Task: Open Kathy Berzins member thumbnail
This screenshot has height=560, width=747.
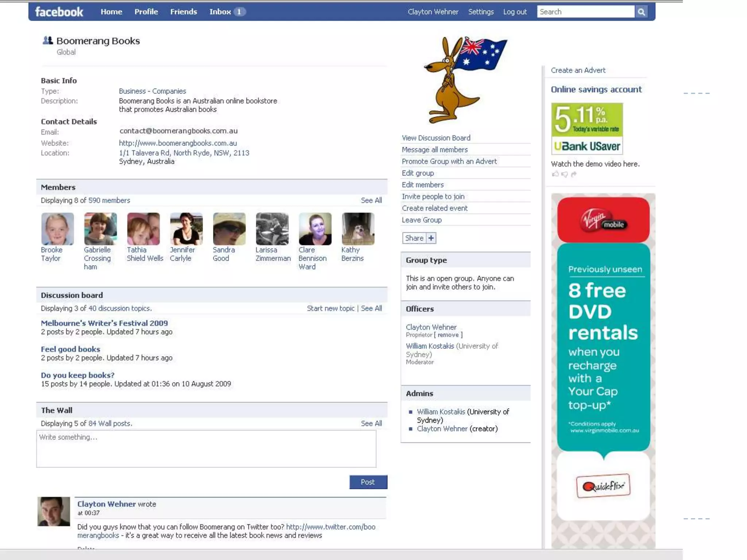Action: [358, 229]
